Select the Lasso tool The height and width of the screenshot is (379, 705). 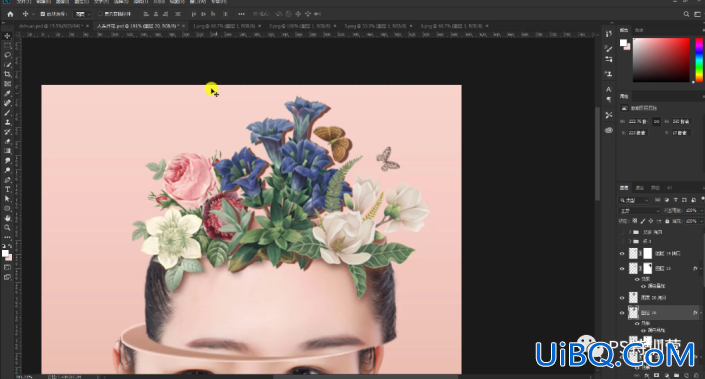[x=7, y=55]
